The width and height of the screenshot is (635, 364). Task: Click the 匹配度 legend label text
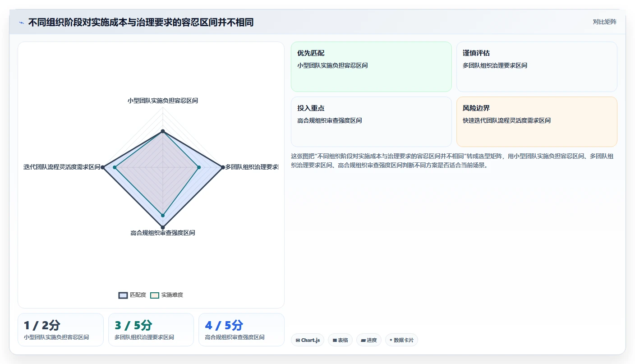click(138, 295)
